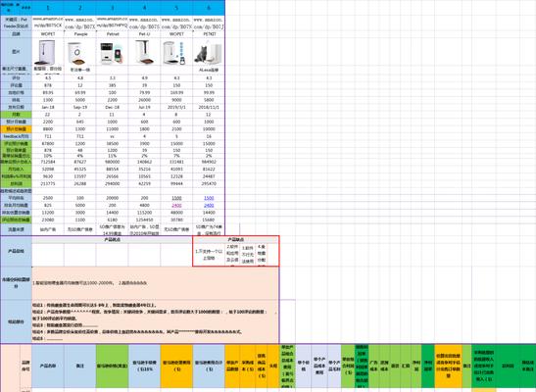Select the price cell 69.99
The width and height of the screenshot is (536, 392).
click(x=80, y=93)
